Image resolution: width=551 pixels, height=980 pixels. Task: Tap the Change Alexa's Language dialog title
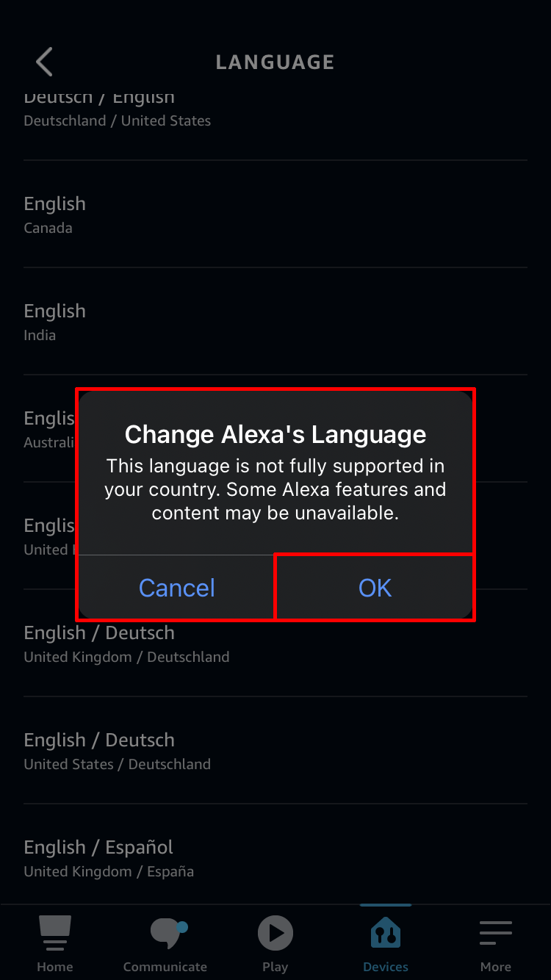tap(275, 435)
